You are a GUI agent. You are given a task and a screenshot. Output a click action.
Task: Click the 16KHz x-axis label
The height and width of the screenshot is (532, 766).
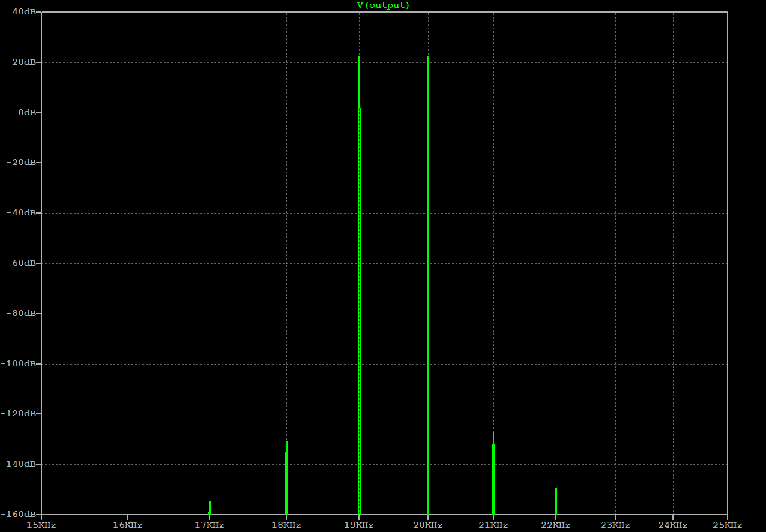(128, 525)
